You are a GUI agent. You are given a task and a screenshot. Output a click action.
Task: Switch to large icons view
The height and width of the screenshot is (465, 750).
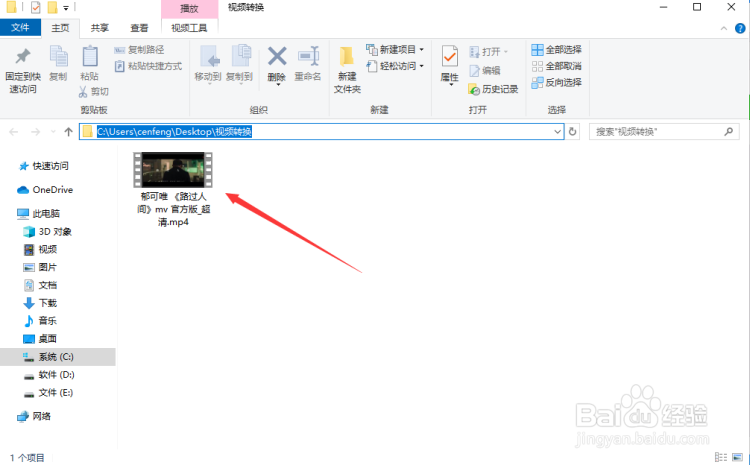click(738, 457)
